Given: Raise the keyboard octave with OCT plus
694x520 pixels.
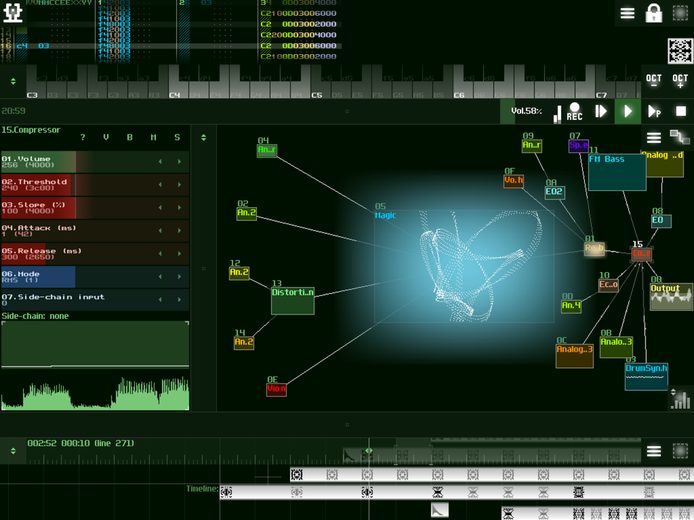Looking at the screenshot, I should (x=680, y=81).
